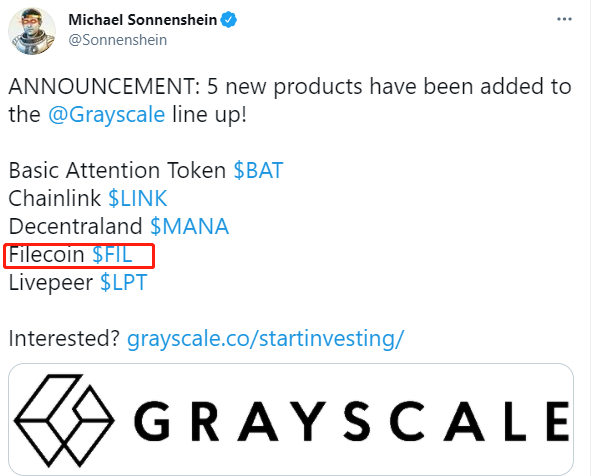Open the Grayscale preview card image

[x=291, y=419]
